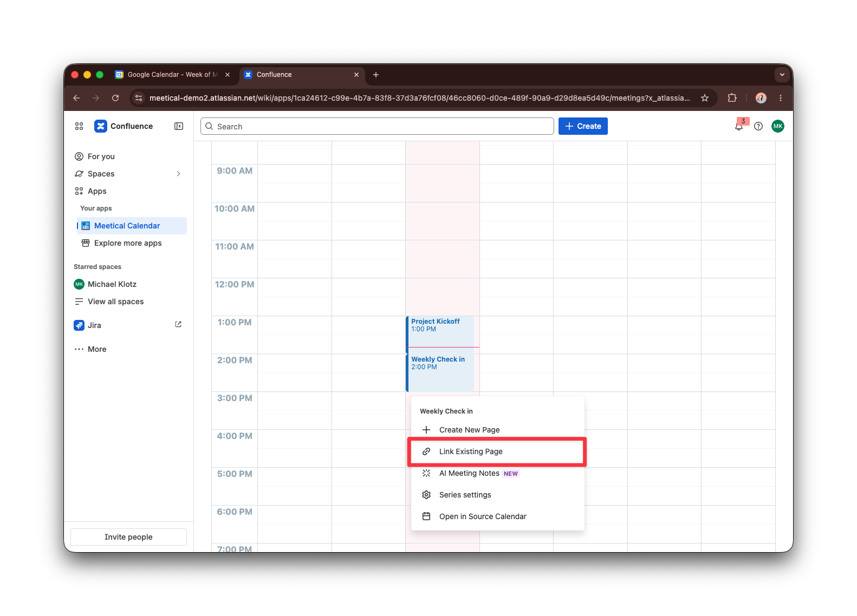Open the browser extensions puzzle icon
The height and width of the screenshot is (616, 857).
coord(732,98)
